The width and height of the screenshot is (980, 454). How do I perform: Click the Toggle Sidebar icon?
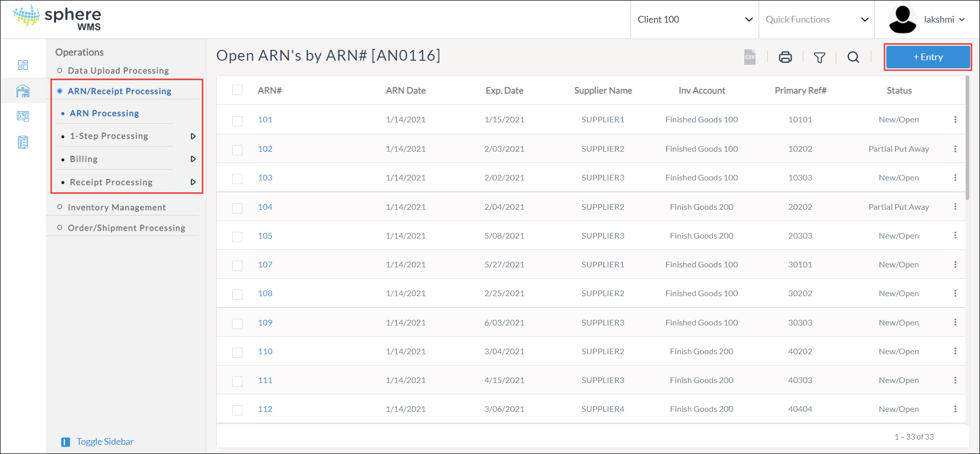pos(65,442)
